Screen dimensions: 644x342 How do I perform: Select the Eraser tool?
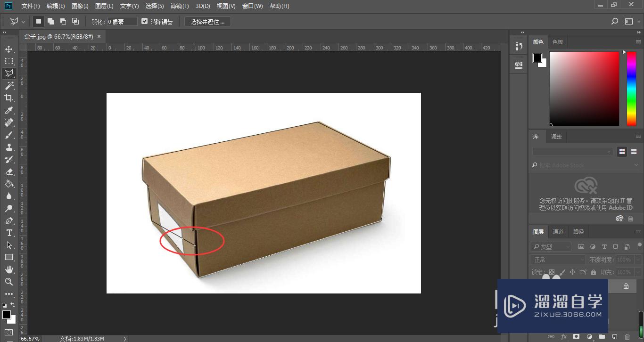9,171
